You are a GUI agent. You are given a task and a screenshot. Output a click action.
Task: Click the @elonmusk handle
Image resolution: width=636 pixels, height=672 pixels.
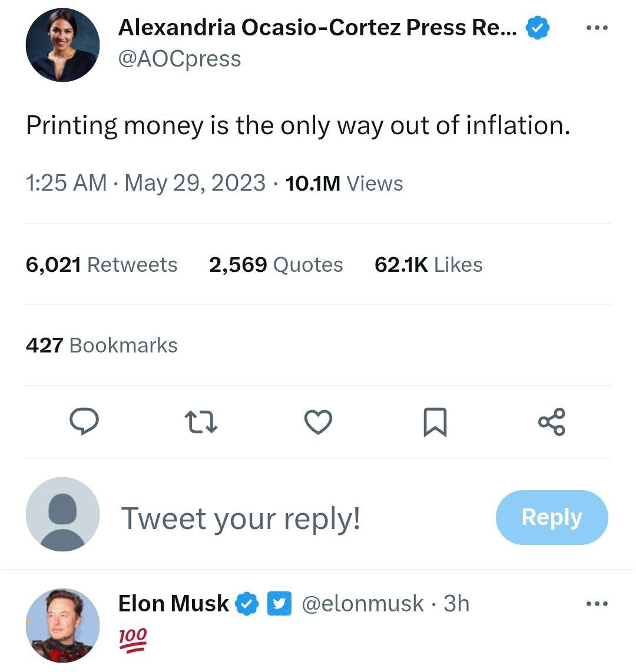[x=362, y=604]
